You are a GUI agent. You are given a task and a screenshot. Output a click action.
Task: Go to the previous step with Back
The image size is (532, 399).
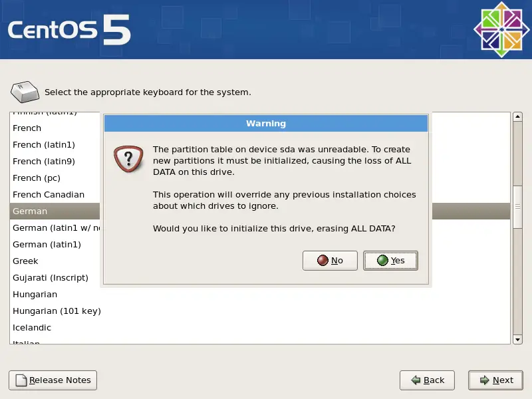[427, 380]
